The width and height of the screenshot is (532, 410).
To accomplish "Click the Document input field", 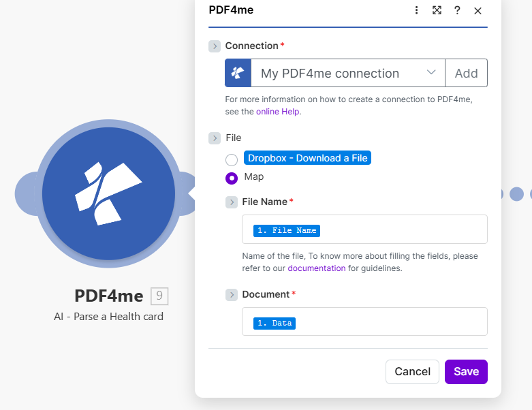I will click(x=364, y=321).
